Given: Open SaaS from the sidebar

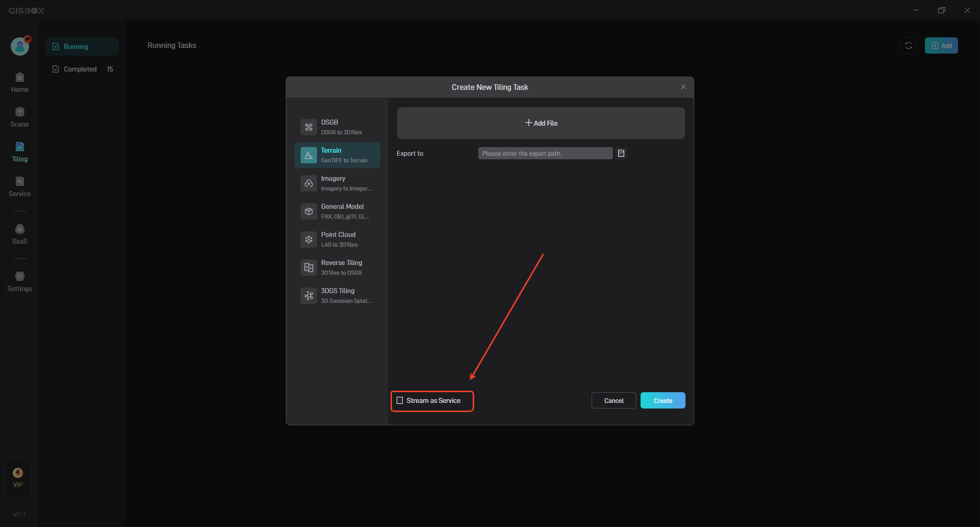Looking at the screenshot, I should [19, 234].
